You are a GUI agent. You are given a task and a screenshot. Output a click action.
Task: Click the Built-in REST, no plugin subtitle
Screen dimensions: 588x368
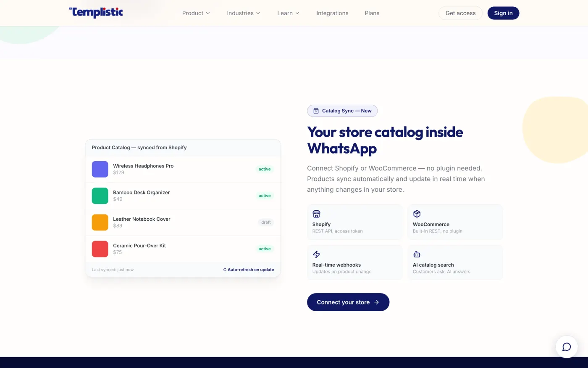[437, 231]
